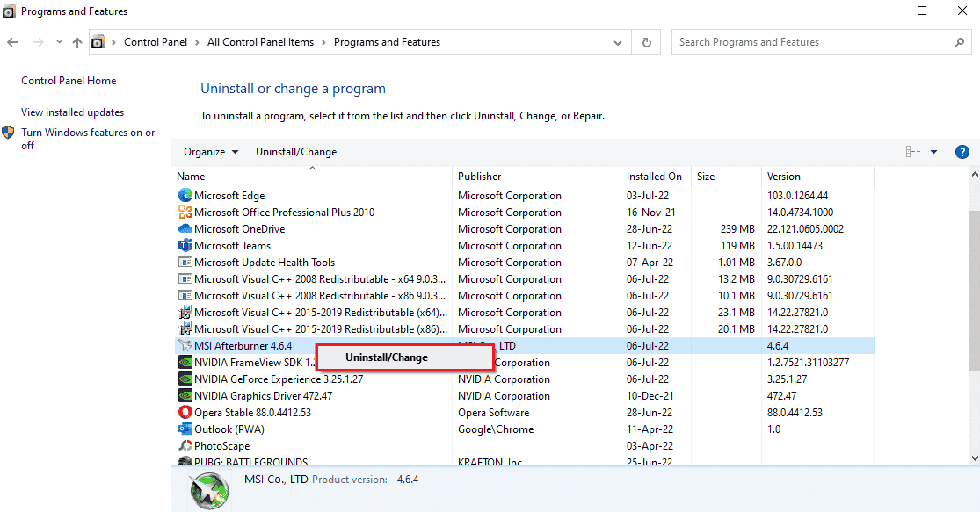
Task: Open the Organize dropdown menu
Action: pos(211,152)
